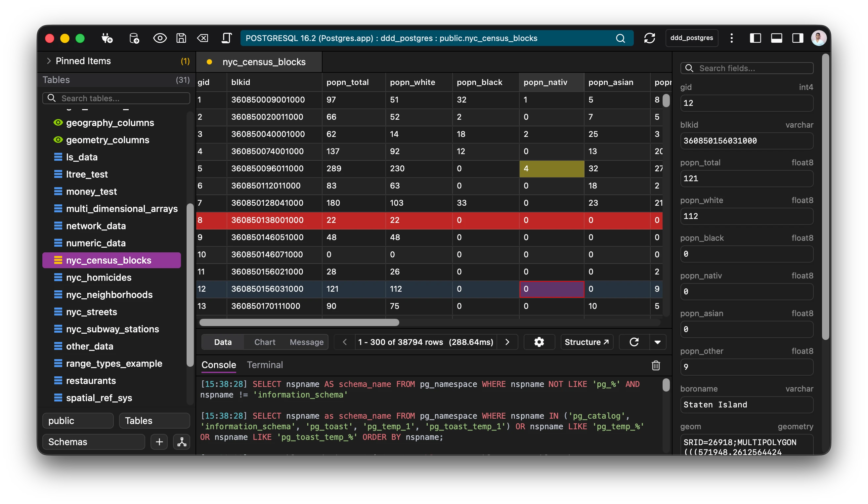Toggle the bottom console panel
The height and width of the screenshot is (504, 868).
pyautogui.click(x=776, y=38)
